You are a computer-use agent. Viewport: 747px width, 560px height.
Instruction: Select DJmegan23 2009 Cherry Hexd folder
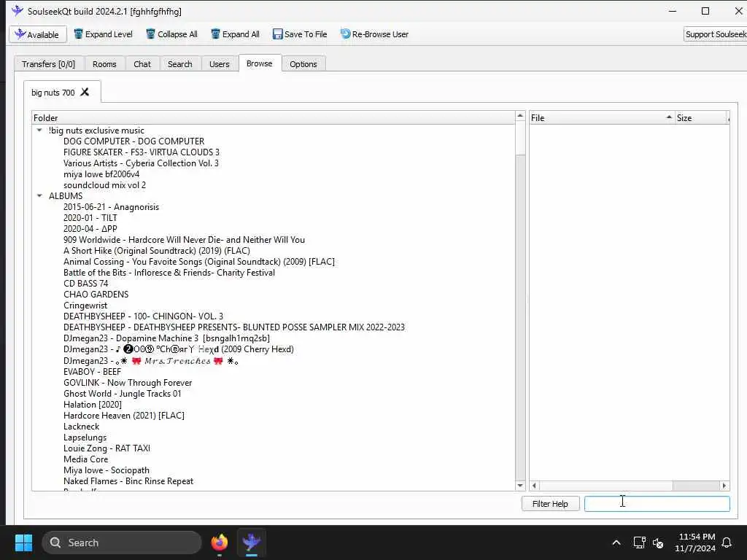[x=179, y=349]
